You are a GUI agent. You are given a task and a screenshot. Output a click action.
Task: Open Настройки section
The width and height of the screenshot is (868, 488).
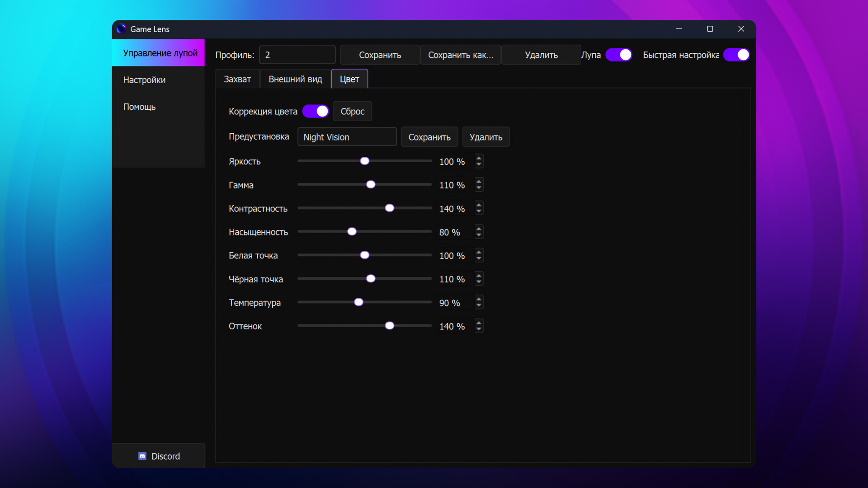tap(144, 80)
